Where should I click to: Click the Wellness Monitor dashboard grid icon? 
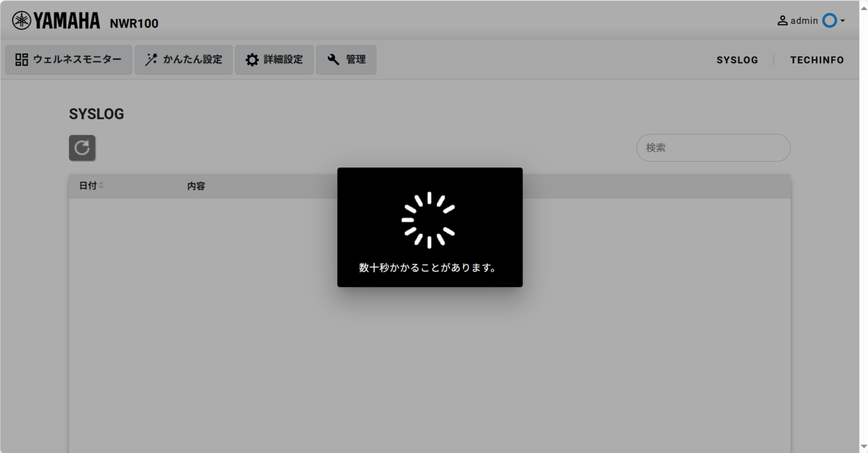(21, 60)
